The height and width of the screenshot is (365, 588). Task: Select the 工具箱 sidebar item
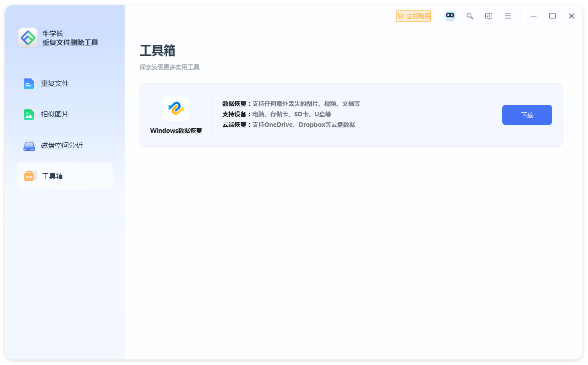pyautogui.click(x=64, y=176)
